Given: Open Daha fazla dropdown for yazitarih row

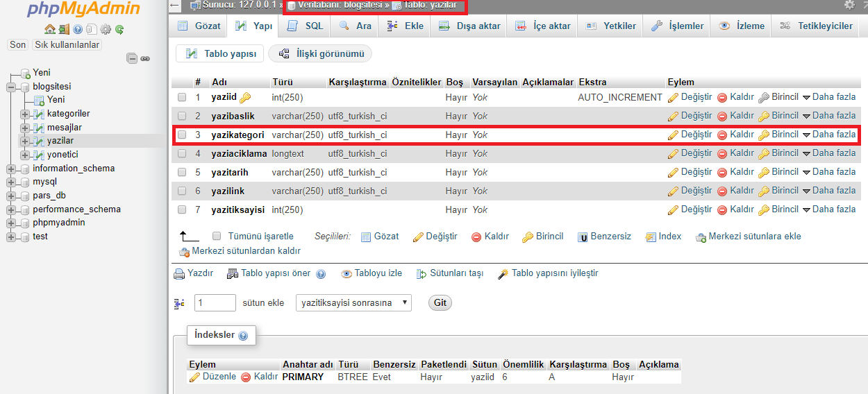Looking at the screenshot, I should (x=829, y=172).
